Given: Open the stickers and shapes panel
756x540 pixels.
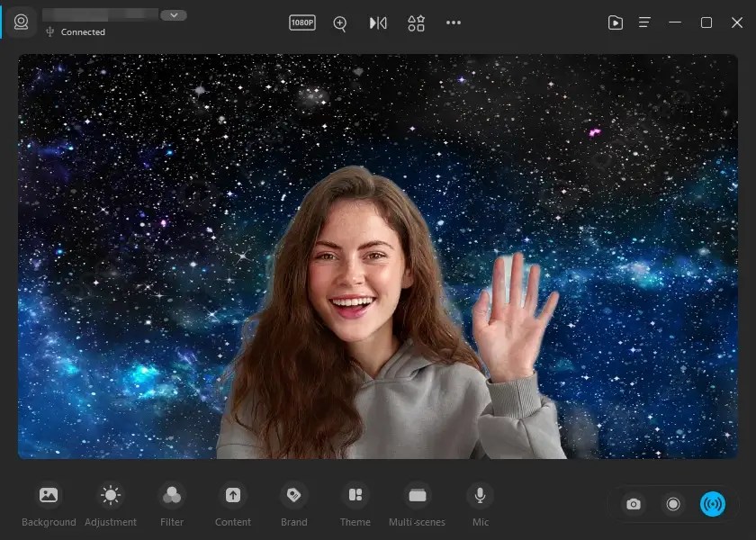Looking at the screenshot, I should pos(416,22).
